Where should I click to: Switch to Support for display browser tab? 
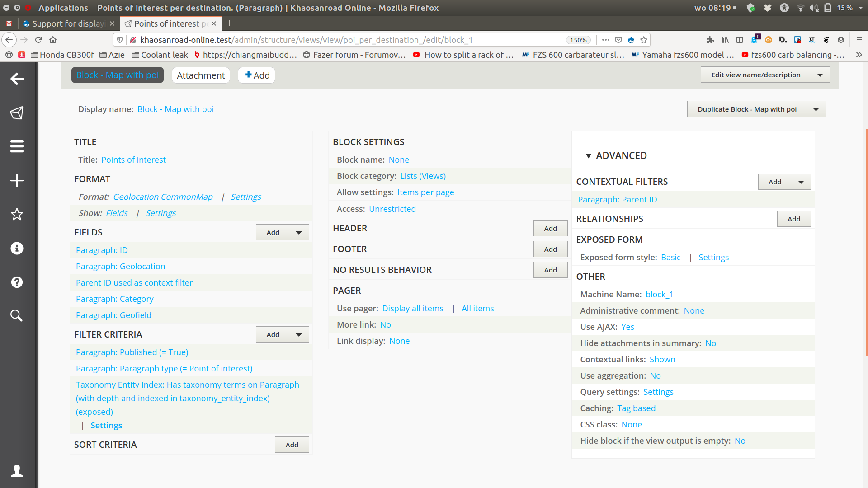[x=68, y=23]
